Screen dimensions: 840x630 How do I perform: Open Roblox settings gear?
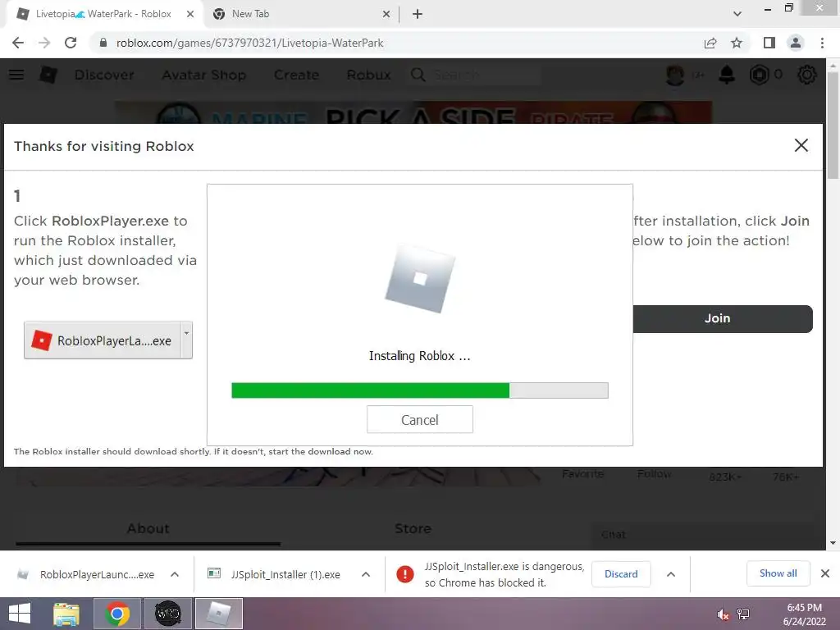point(807,75)
